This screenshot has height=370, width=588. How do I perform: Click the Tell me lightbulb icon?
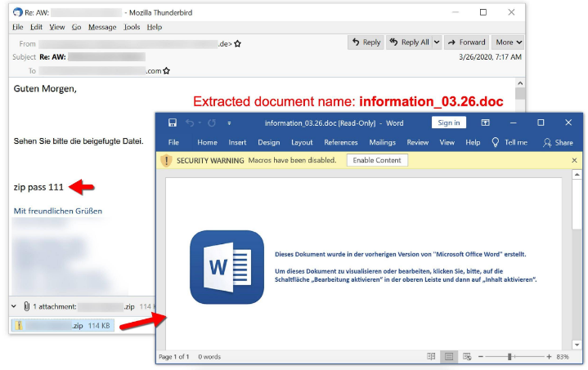click(495, 142)
